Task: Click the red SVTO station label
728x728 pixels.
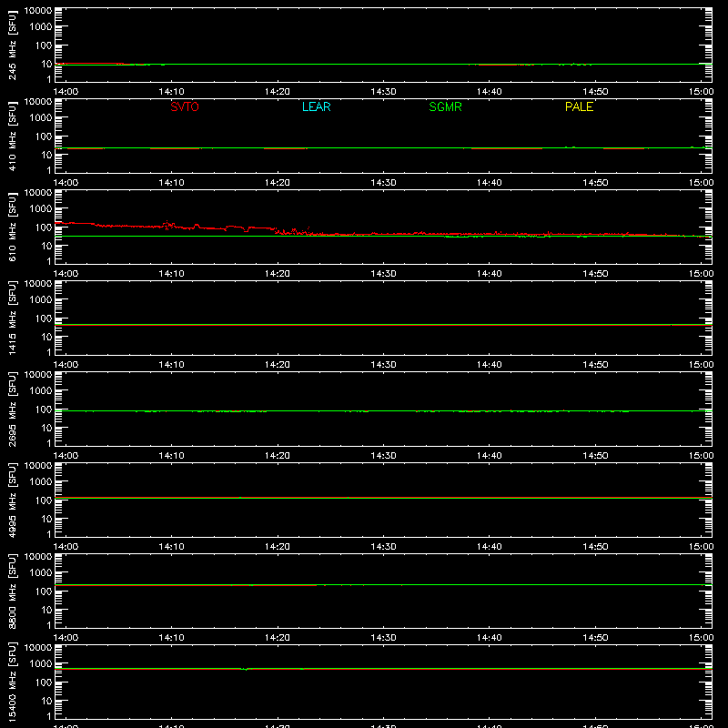Action: point(185,106)
